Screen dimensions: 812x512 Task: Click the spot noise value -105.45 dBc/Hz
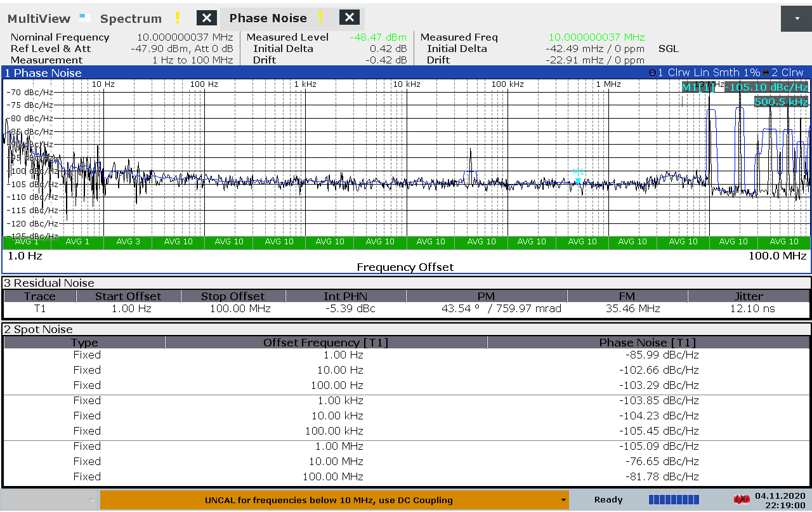[x=659, y=431]
